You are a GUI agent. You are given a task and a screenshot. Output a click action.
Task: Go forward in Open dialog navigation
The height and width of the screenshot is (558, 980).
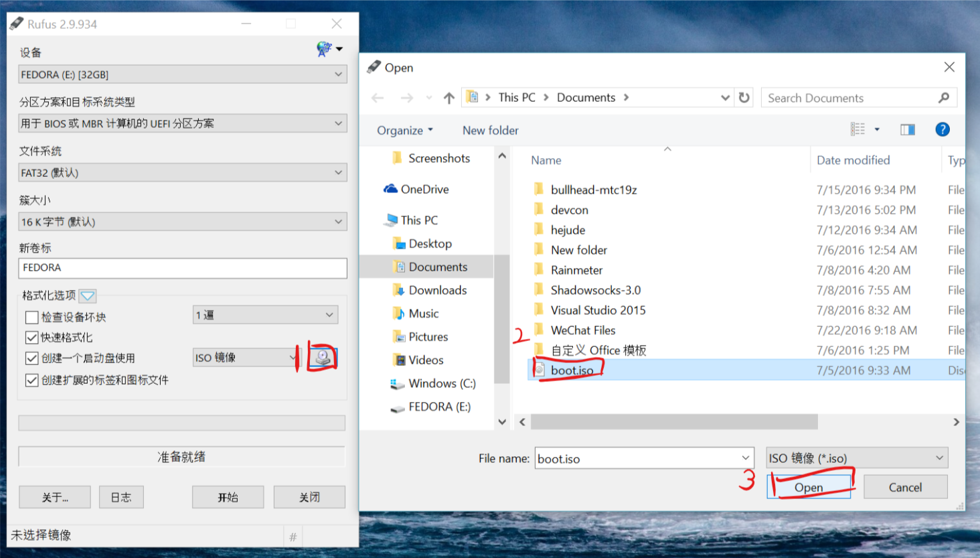(x=406, y=98)
